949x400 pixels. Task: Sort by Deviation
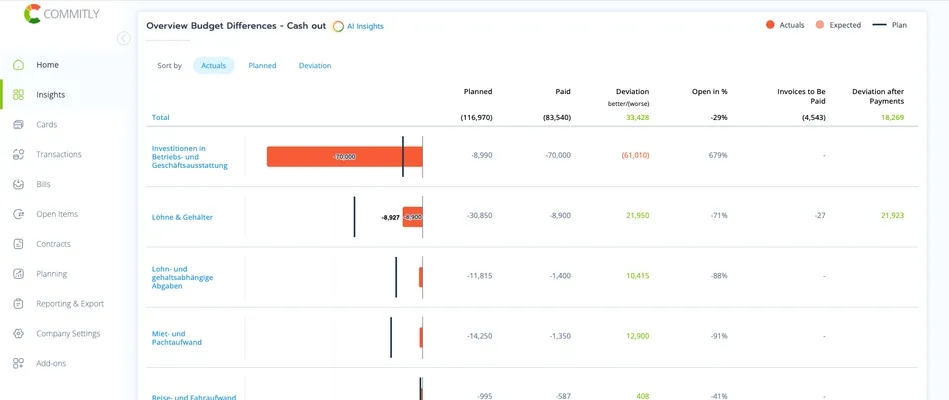315,65
